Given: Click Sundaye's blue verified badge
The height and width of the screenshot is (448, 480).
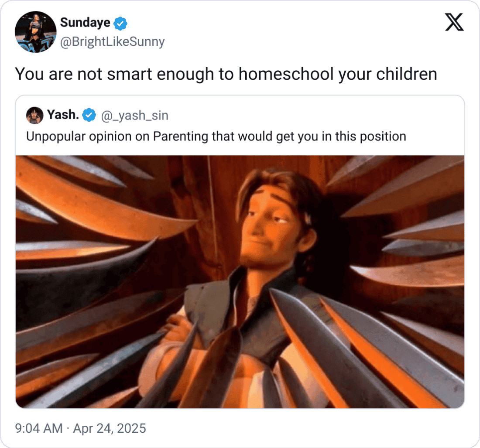Looking at the screenshot, I should click(120, 23).
